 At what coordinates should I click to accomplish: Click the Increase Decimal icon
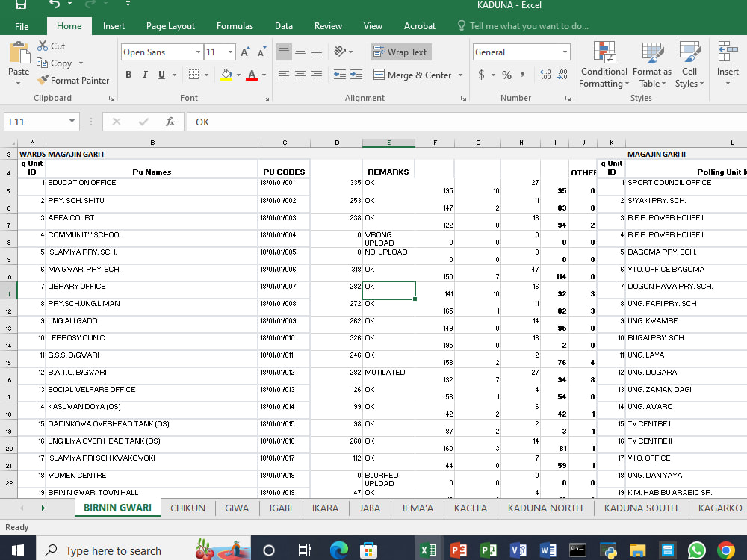coord(545,75)
